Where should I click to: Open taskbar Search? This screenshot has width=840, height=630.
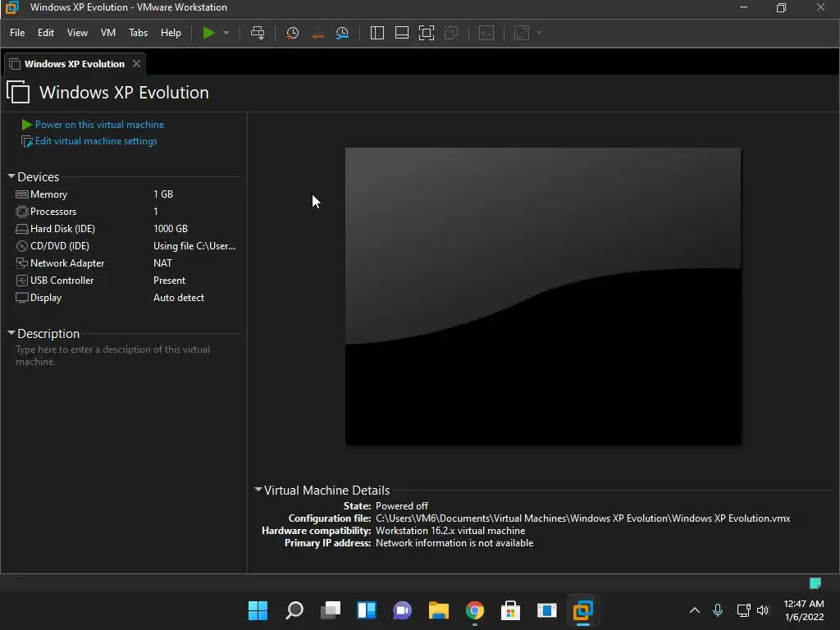click(x=294, y=610)
